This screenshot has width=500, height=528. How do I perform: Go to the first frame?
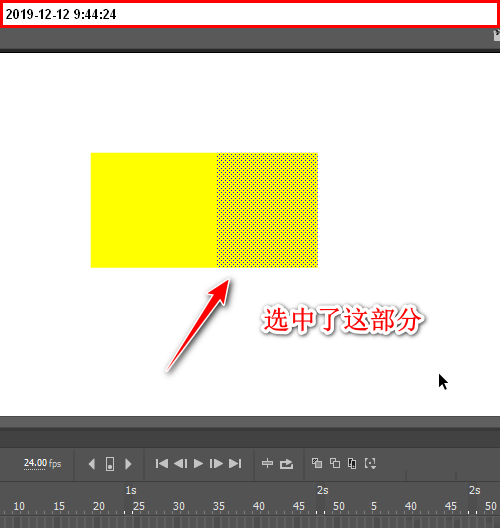[x=162, y=464]
